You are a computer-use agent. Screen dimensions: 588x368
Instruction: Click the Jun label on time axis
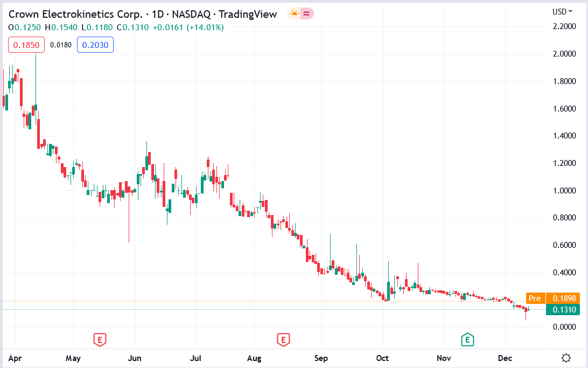pyautogui.click(x=135, y=358)
